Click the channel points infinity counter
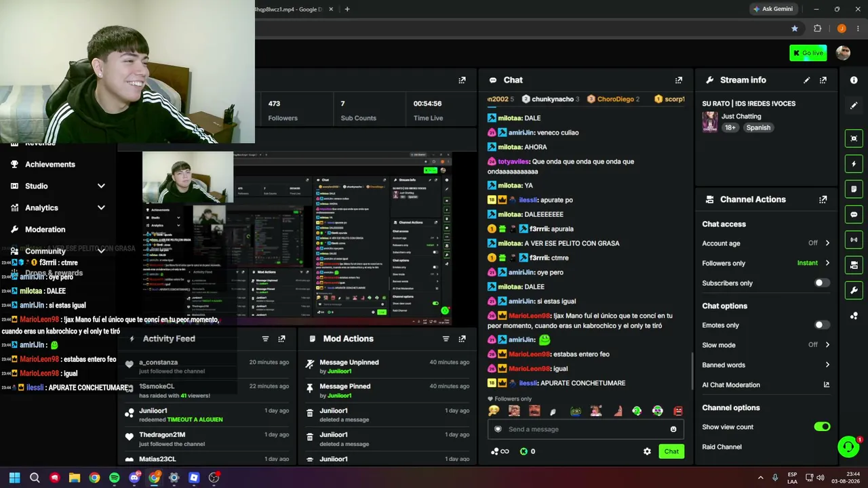The width and height of the screenshot is (868, 488). point(500,451)
